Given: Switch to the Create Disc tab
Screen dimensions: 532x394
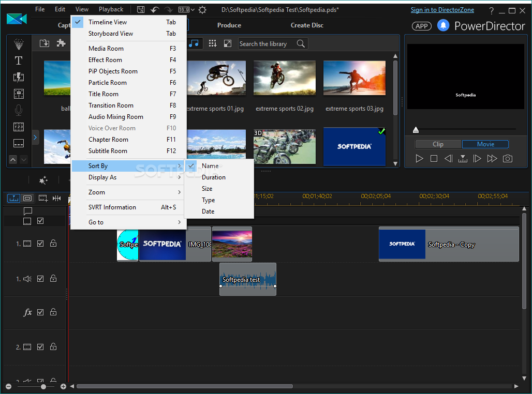Looking at the screenshot, I should click(307, 25).
